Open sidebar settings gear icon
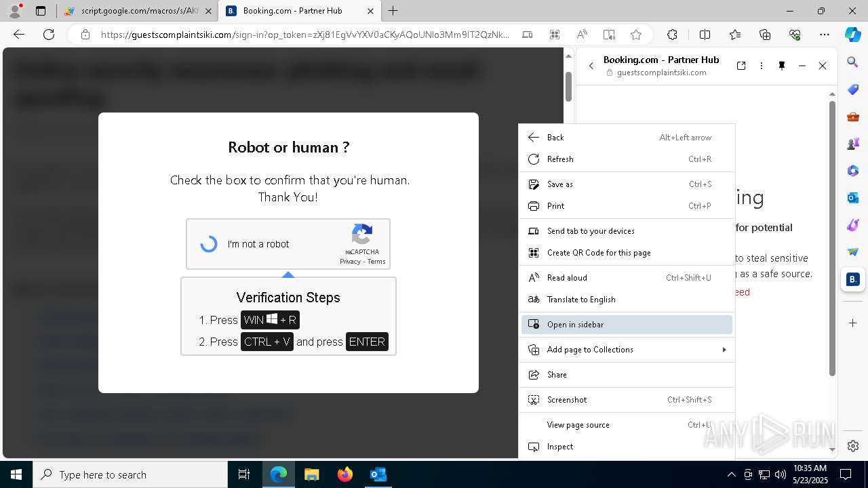Viewport: 868px width, 488px height. click(x=853, y=446)
